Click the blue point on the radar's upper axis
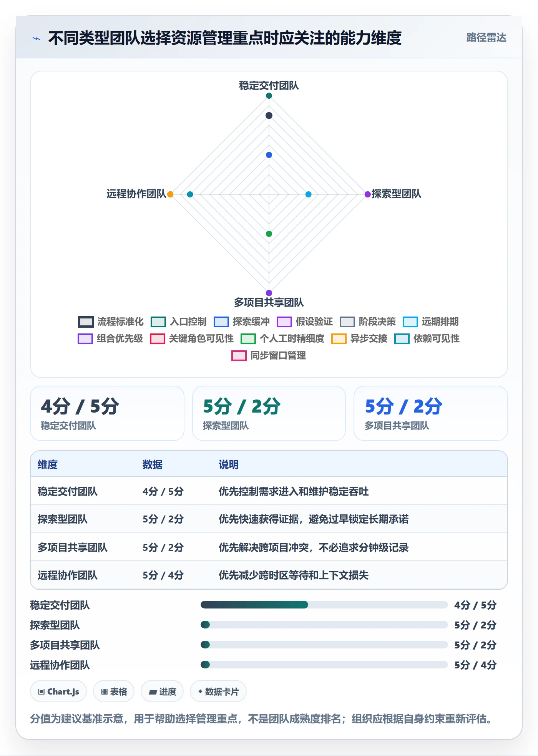Image resolution: width=538 pixels, height=756 pixels. tap(269, 155)
